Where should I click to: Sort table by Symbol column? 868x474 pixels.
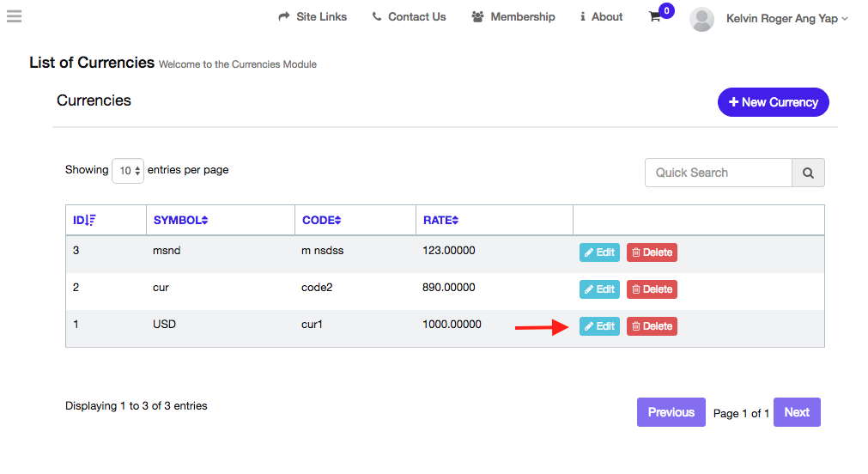tap(180, 220)
